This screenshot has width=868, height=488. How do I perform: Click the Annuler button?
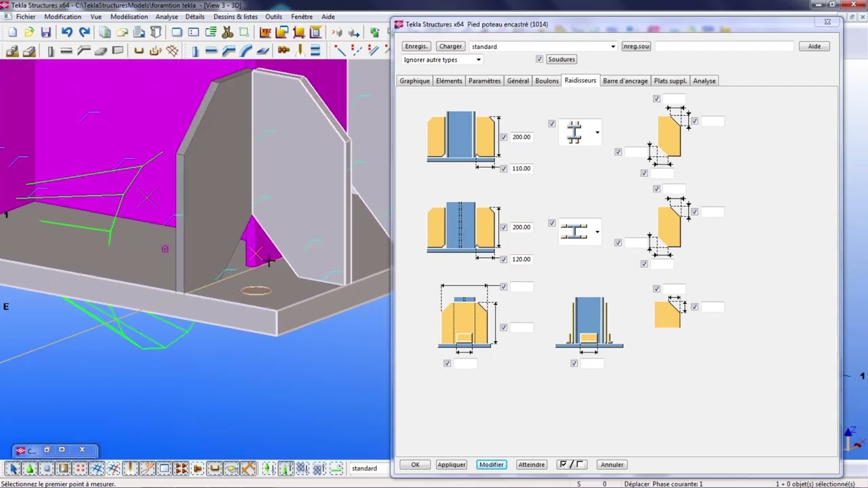612,464
